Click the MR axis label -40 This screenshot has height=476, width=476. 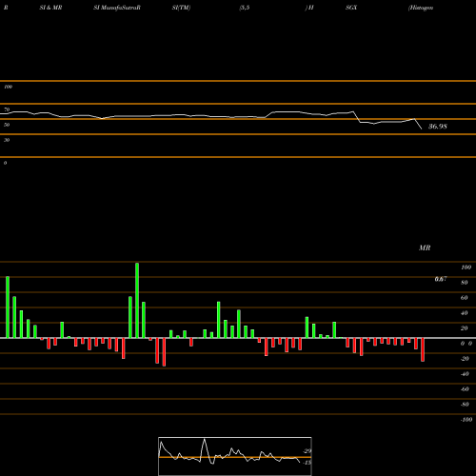coord(465,374)
